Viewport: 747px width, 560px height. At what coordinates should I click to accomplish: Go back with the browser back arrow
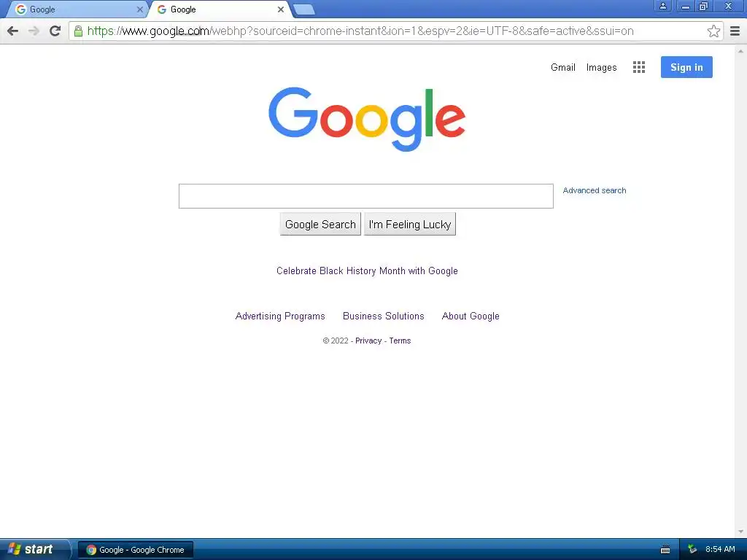coord(13,31)
